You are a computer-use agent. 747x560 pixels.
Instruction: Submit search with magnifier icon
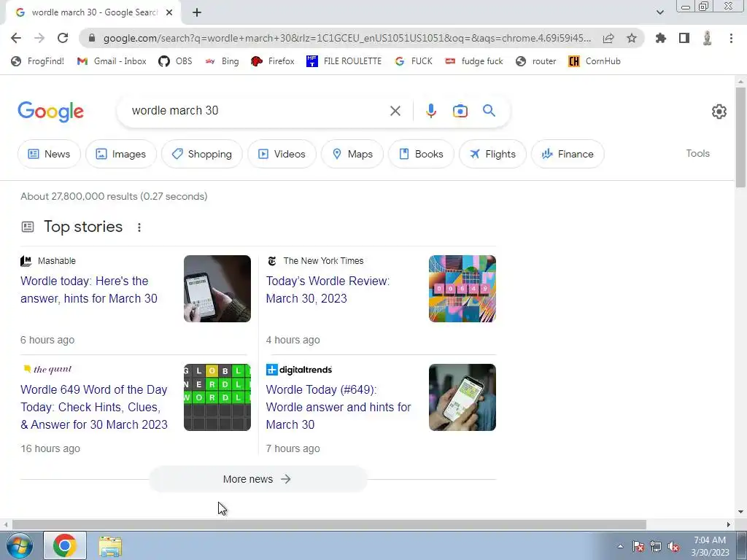coord(489,111)
